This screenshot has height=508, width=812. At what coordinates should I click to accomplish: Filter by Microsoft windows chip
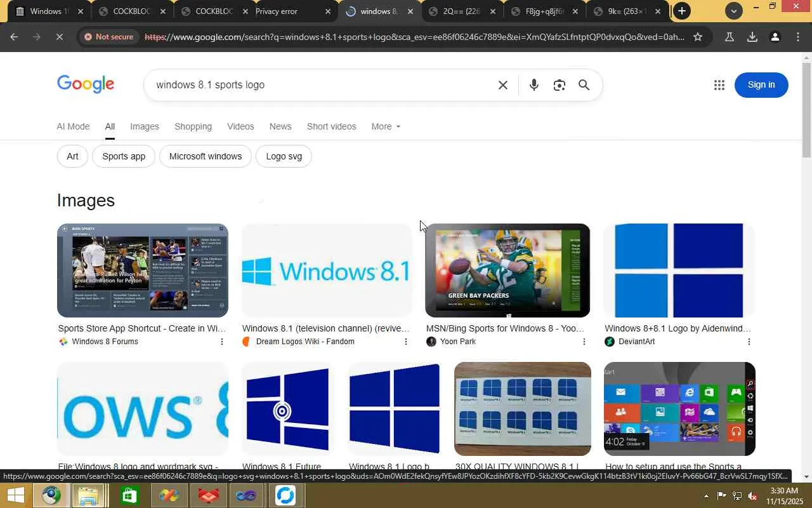(206, 156)
